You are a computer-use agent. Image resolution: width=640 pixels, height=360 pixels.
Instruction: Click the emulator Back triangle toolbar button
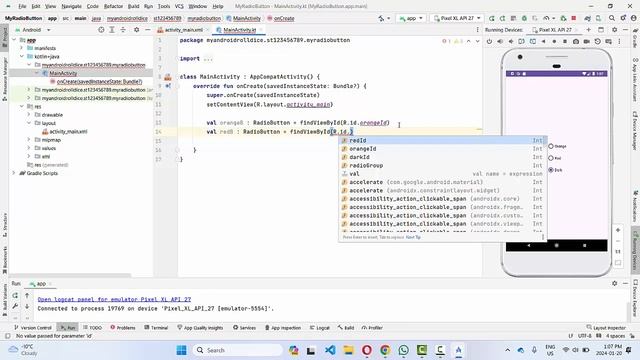point(543,41)
